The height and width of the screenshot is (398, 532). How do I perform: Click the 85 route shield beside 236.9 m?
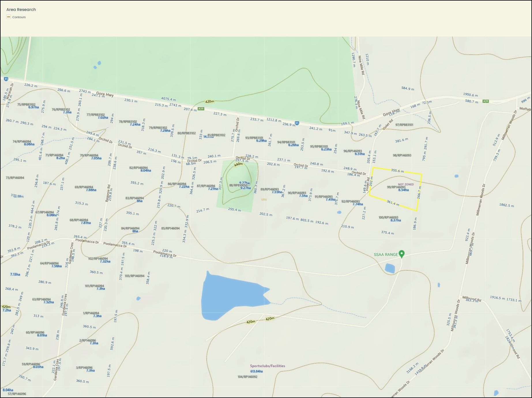(297, 123)
